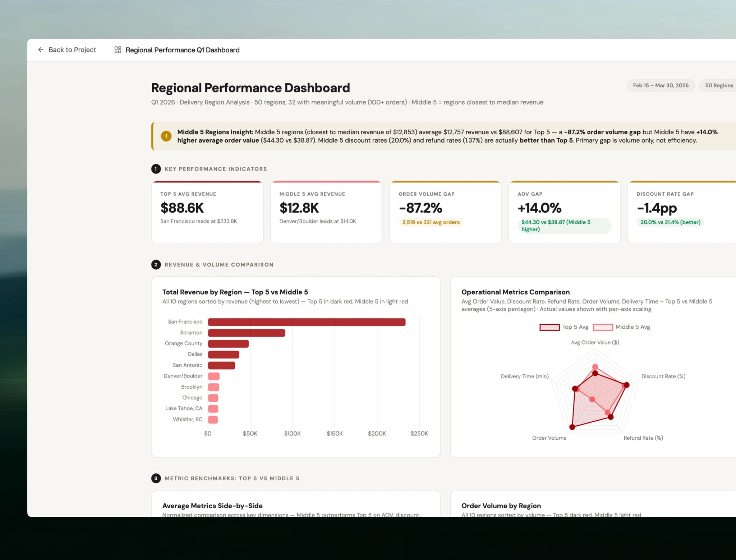Expand the 2,519 vs 321 avg orders chip

(x=431, y=222)
